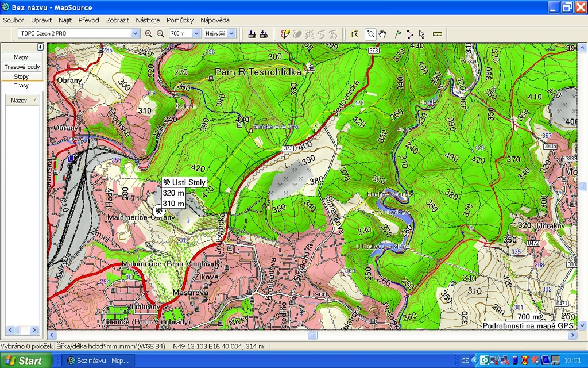The width and height of the screenshot is (588, 368).
Task: Open the MapSource window icon in title bar
Action: pos(5,7)
